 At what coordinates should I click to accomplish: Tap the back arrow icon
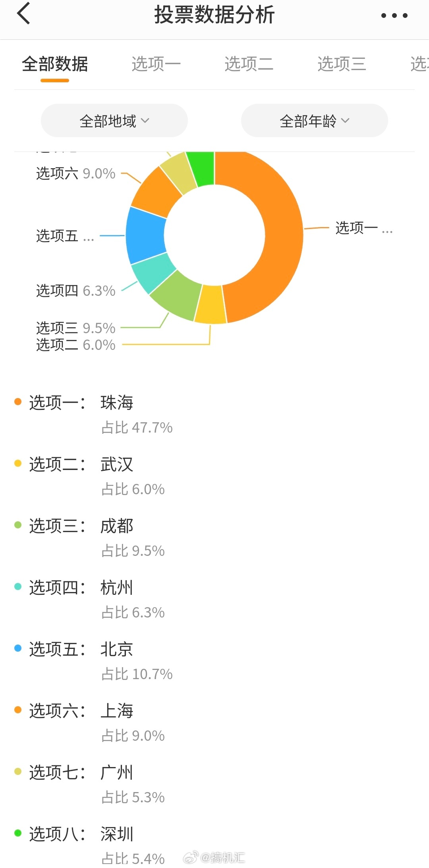tap(24, 14)
